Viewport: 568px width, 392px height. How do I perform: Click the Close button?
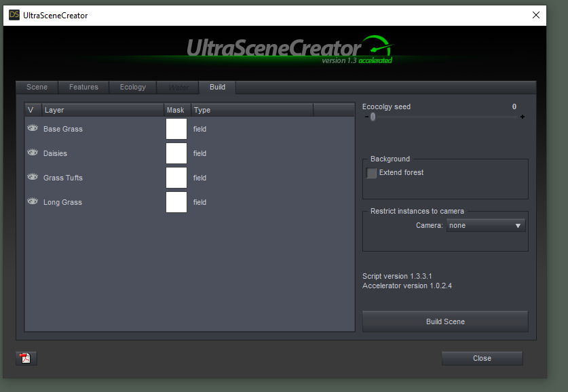coord(482,358)
